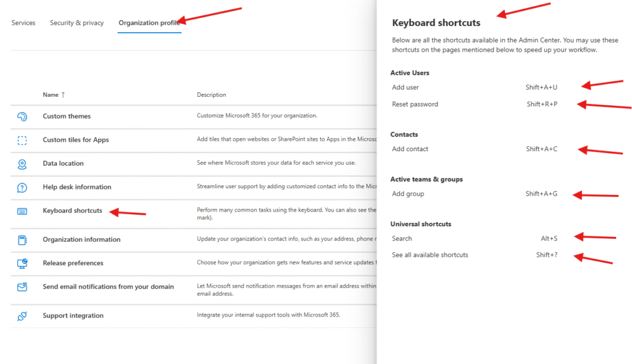The image size is (632, 364).
Task: Click the Keyboard shortcuts keyboard icon
Action: pyautogui.click(x=22, y=211)
